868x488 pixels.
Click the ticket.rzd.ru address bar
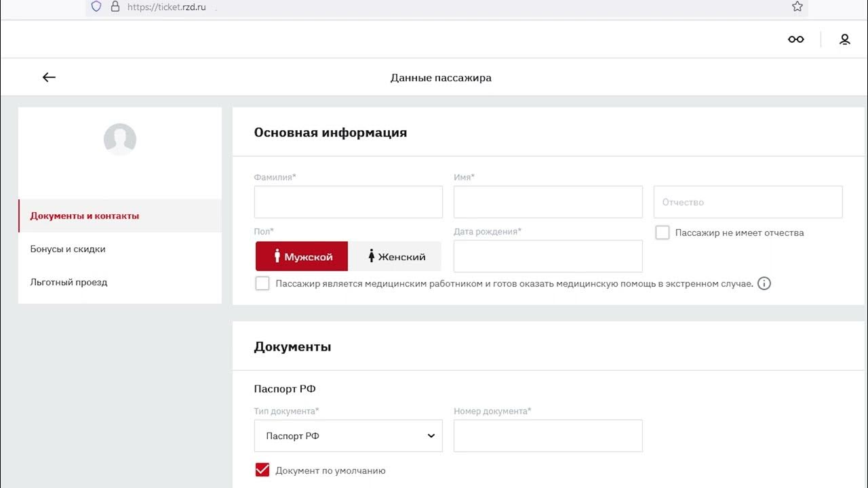448,7
